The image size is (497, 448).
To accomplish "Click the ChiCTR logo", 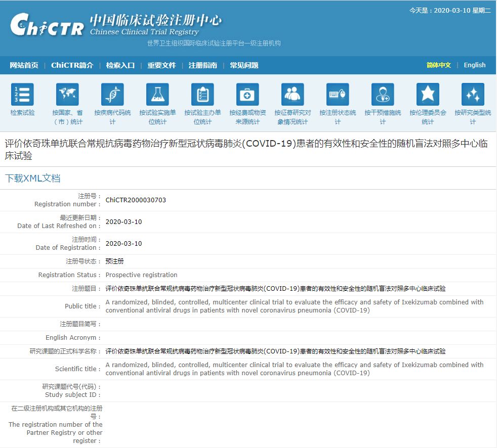I will (47, 25).
